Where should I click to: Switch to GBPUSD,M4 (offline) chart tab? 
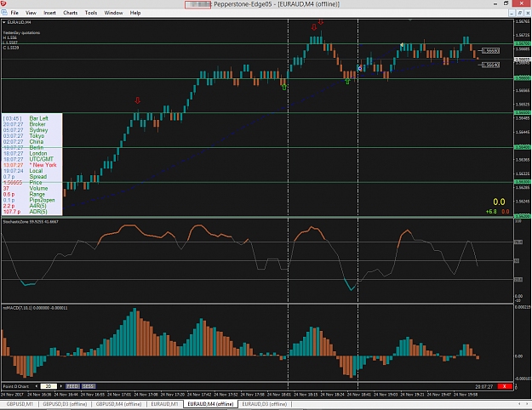tap(119, 404)
